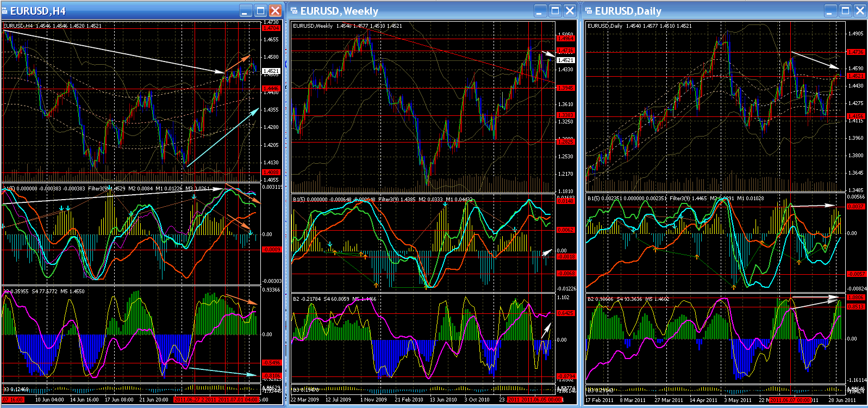
Task: Select the Weekly chart's OHLC label text
Action: coord(347,26)
